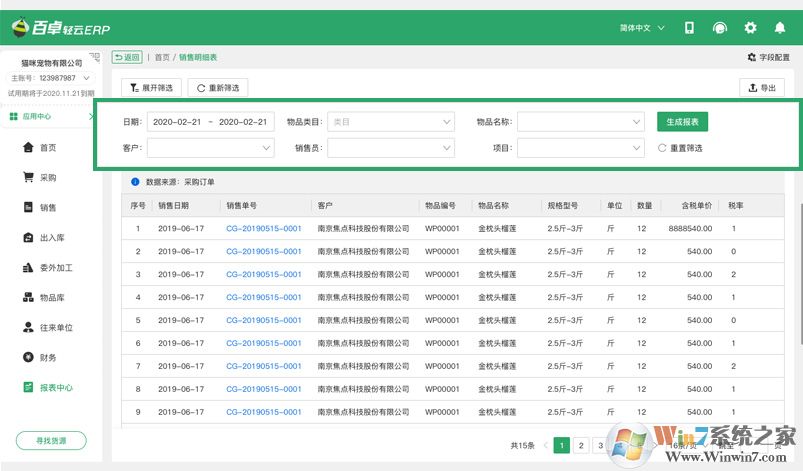Go to page 2 in pagination

click(581, 446)
